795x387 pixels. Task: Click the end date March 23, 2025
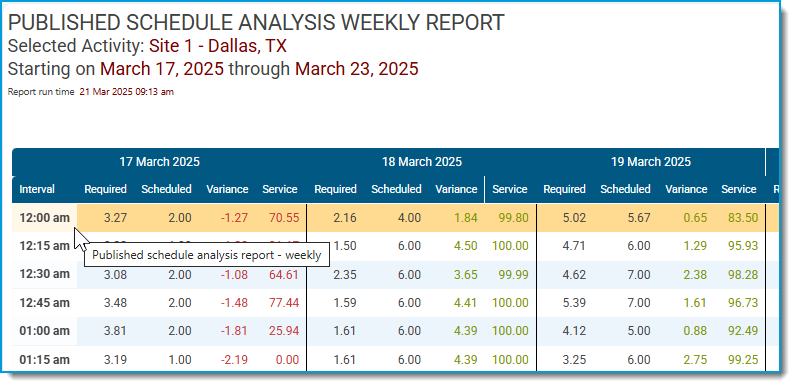tap(356, 69)
